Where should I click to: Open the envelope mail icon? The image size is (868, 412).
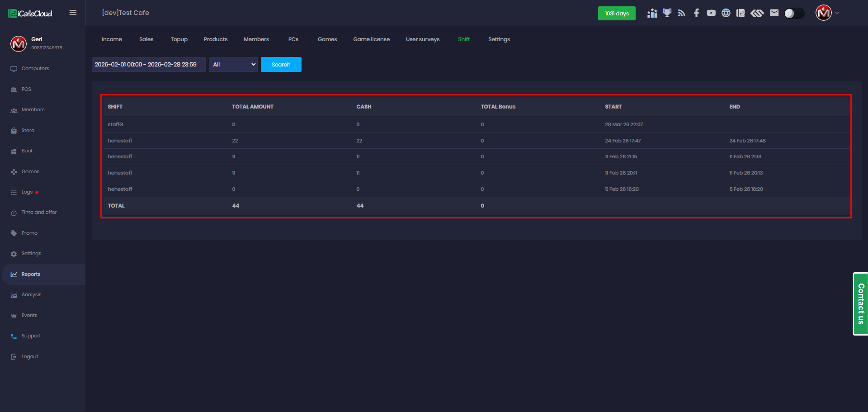tap(774, 13)
